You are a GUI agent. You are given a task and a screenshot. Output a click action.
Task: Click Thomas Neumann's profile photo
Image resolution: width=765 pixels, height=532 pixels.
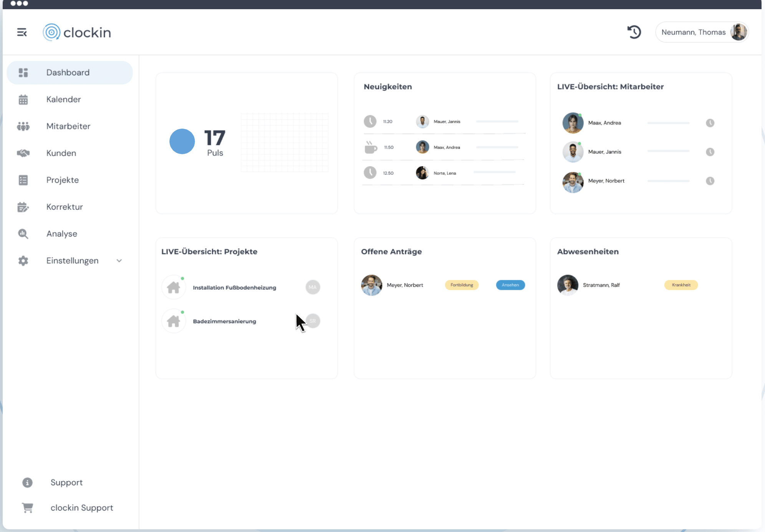click(739, 32)
